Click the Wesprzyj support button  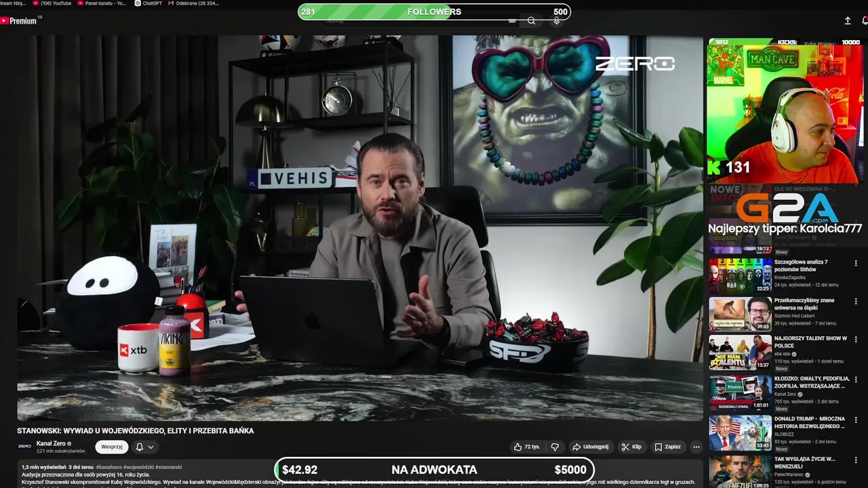[112, 447]
